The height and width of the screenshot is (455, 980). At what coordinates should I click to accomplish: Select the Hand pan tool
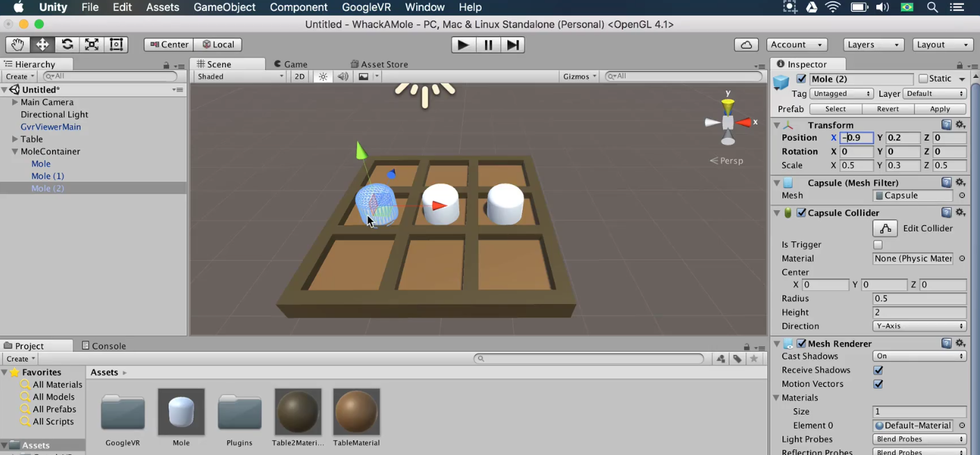[x=17, y=44]
